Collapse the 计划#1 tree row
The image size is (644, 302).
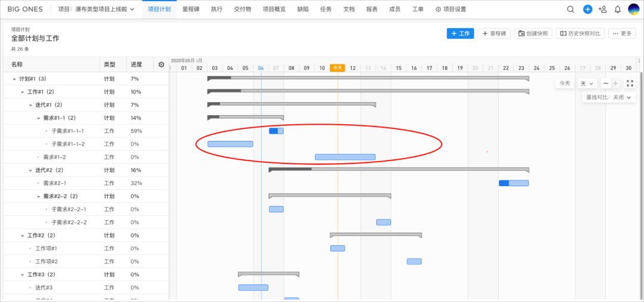[x=14, y=79]
